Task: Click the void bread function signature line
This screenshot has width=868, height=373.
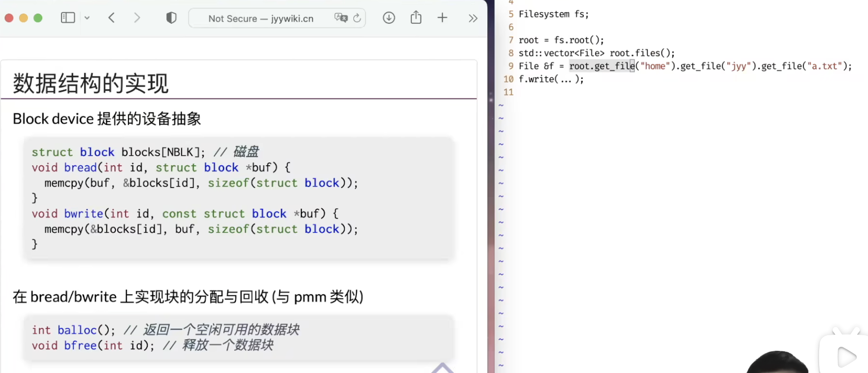Action: pos(161,167)
